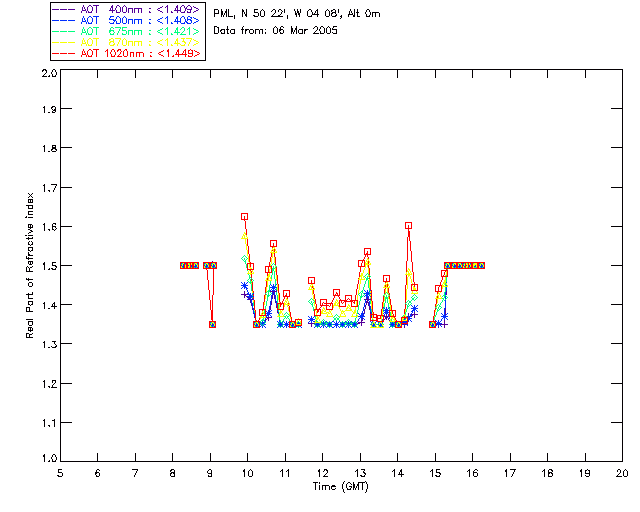Click the x-axis label 10
Image resolution: width=640 pixels, height=512 pixels.
tap(247, 473)
